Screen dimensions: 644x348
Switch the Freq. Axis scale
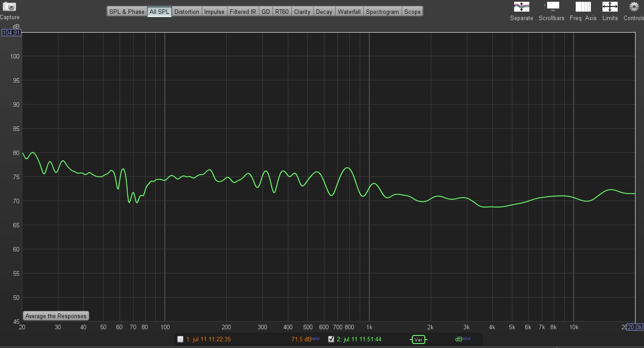pos(583,7)
